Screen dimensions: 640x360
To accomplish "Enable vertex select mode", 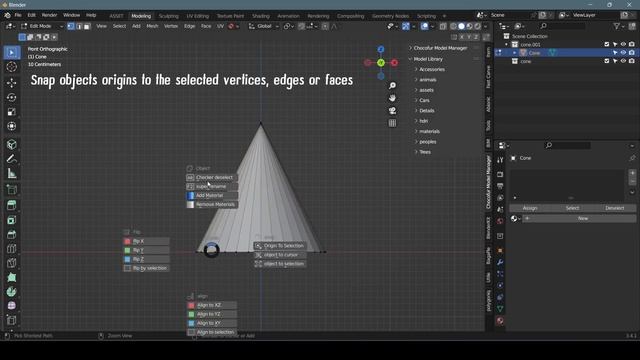I will [71, 26].
